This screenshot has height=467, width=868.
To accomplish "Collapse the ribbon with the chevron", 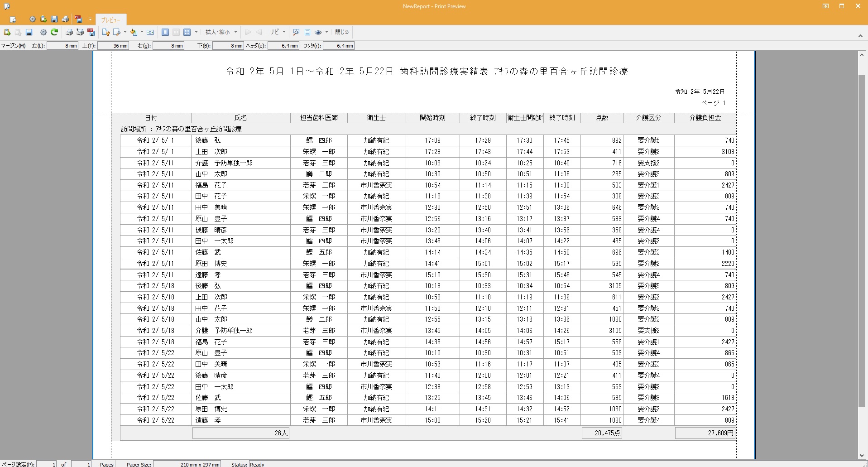I will point(860,36).
